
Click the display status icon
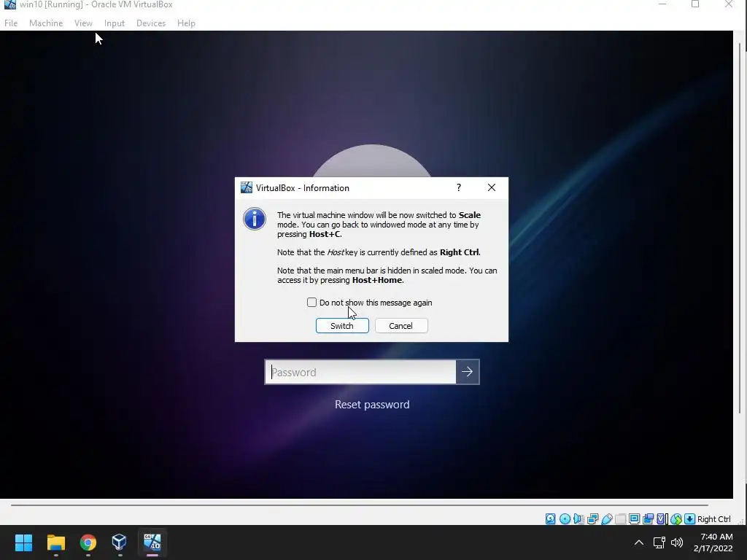[634, 519]
